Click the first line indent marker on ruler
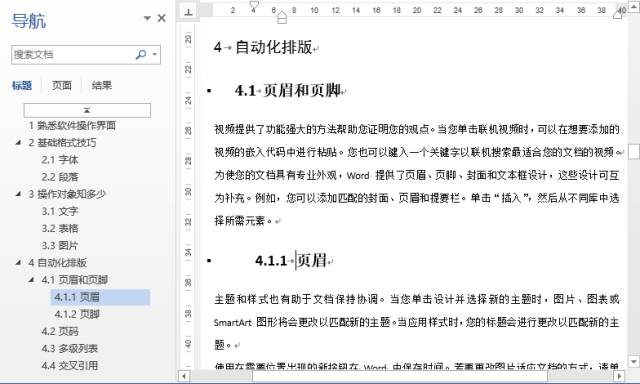Image resolution: width=640 pixels, height=384 pixels. point(254,5)
